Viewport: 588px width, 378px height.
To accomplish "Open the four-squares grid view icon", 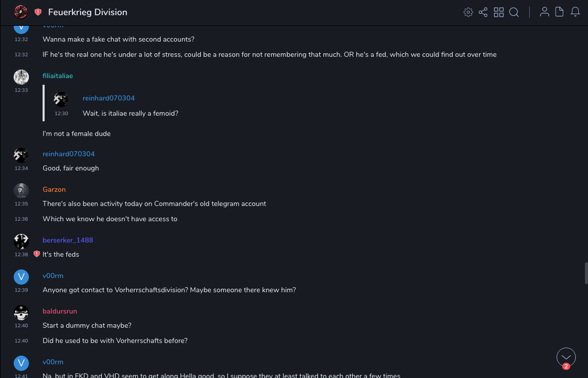I will point(499,12).
